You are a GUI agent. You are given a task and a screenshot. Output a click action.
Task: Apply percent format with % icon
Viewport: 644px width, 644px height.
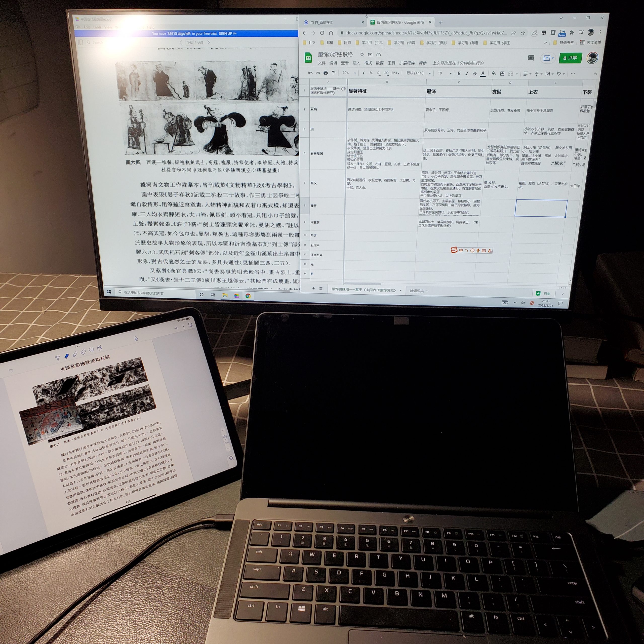371,73
